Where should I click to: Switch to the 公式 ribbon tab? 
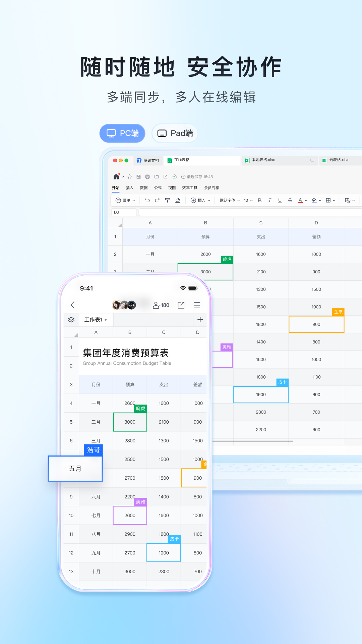click(158, 188)
